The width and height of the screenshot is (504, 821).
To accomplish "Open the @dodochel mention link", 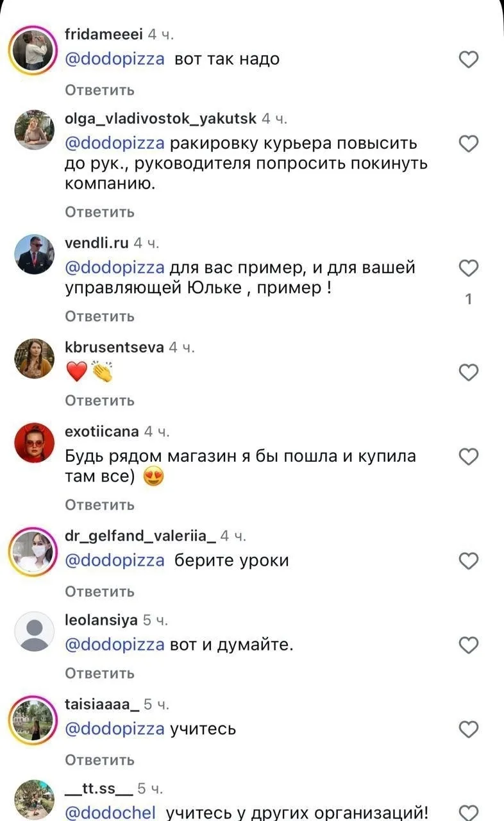I will [111, 813].
